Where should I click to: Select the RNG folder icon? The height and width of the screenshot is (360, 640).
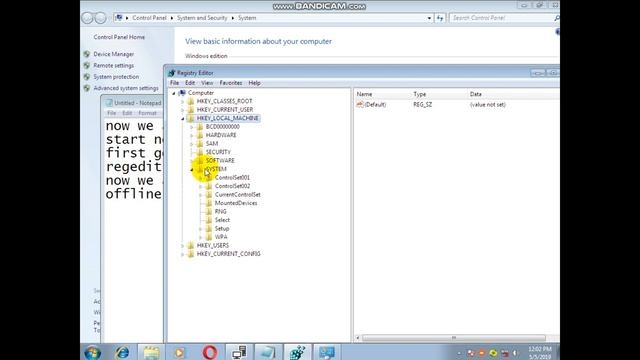(209, 211)
